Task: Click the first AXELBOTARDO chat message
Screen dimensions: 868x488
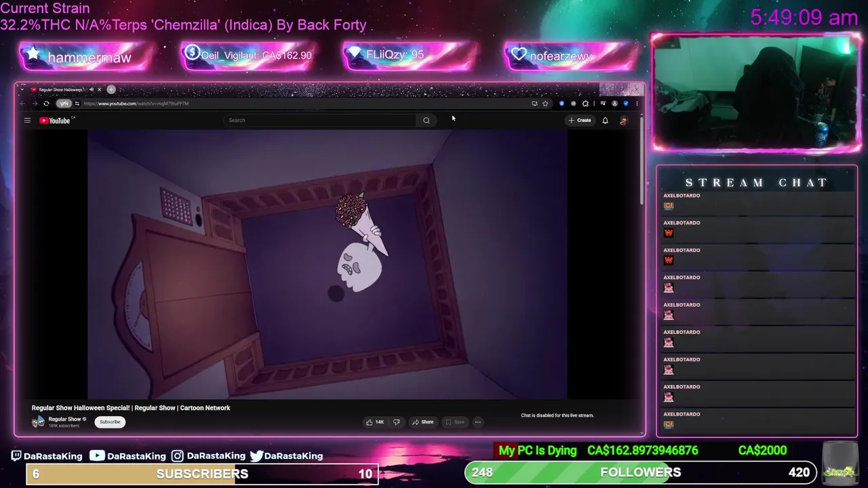Action: point(756,201)
